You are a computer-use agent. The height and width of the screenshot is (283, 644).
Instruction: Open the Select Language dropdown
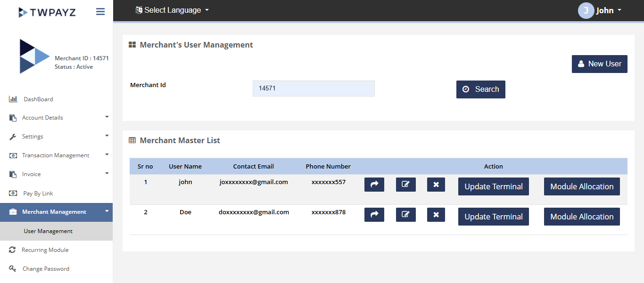click(172, 10)
